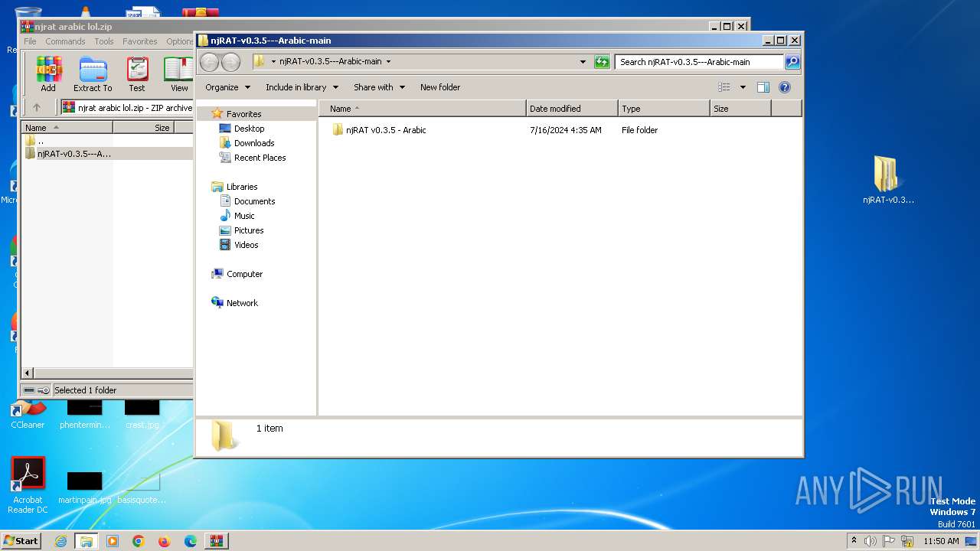980x551 pixels.
Task: Open the view options dropdown arrow
Action: pos(743,87)
